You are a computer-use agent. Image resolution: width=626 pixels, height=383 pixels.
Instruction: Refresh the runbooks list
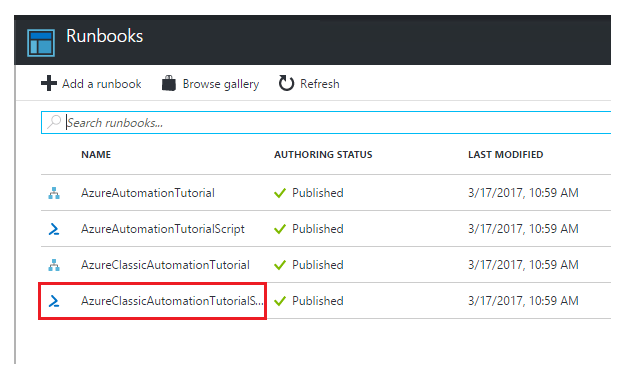(309, 83)
